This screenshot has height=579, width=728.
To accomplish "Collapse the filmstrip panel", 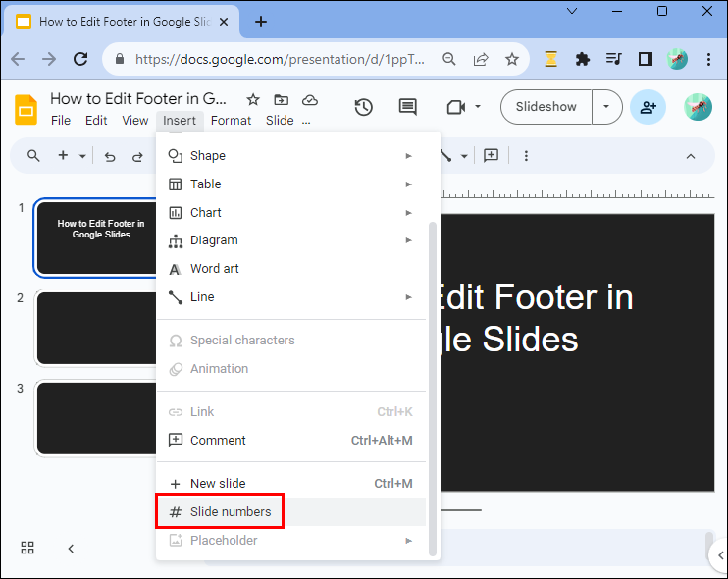I will coord(71,548).
